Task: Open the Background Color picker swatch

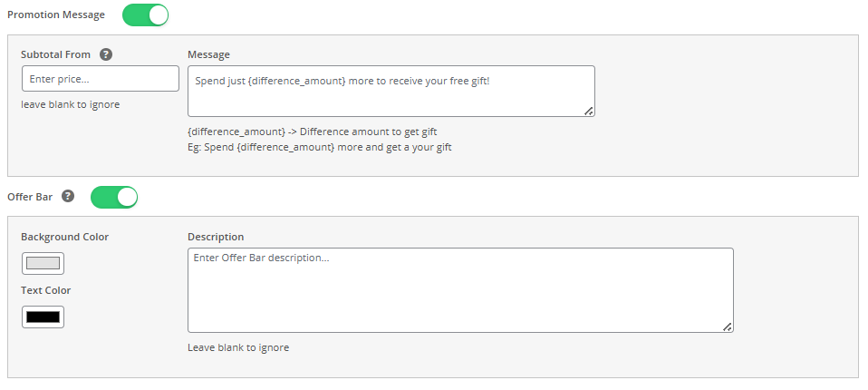Action: click(43, 264)
